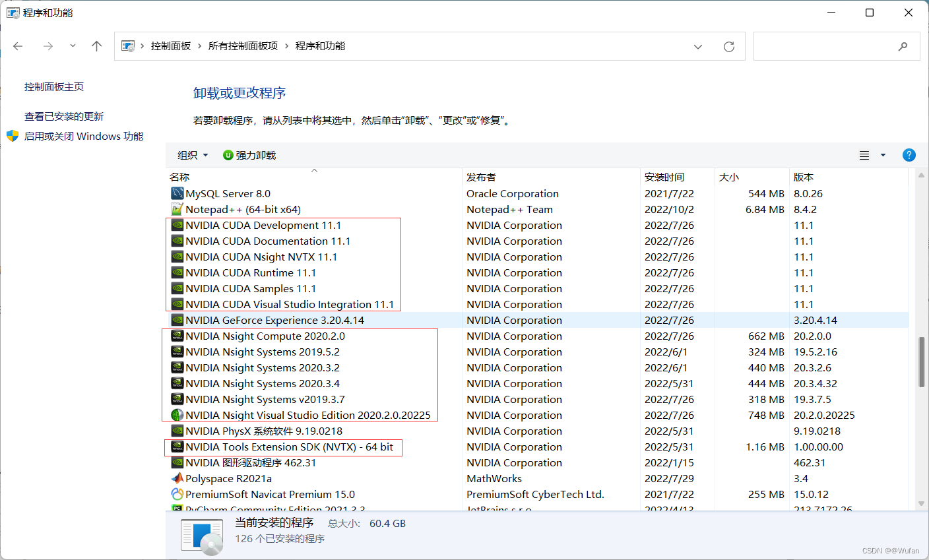Sort by the 名称 column header
This screenshot has height=560, width=929.
pyautogui.click(x=314, y=177)
